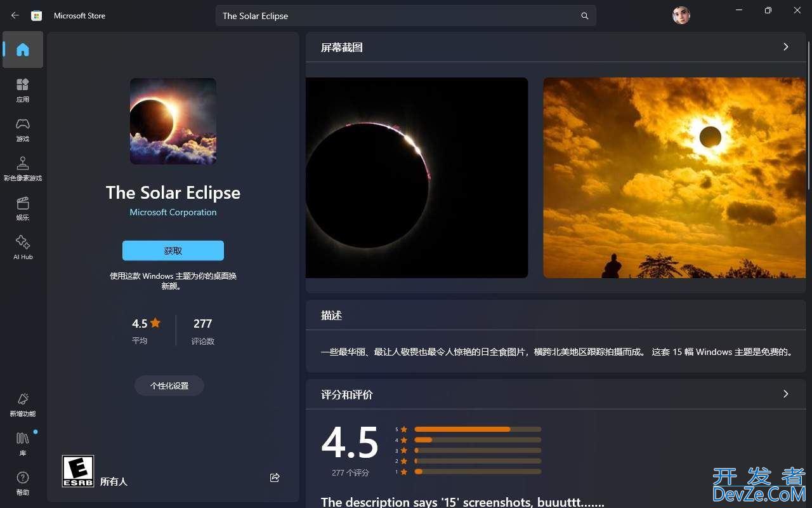This screenshot has height=508, width=812.
Task: Click the 1-star rating bar
Action: click(478, 471)
